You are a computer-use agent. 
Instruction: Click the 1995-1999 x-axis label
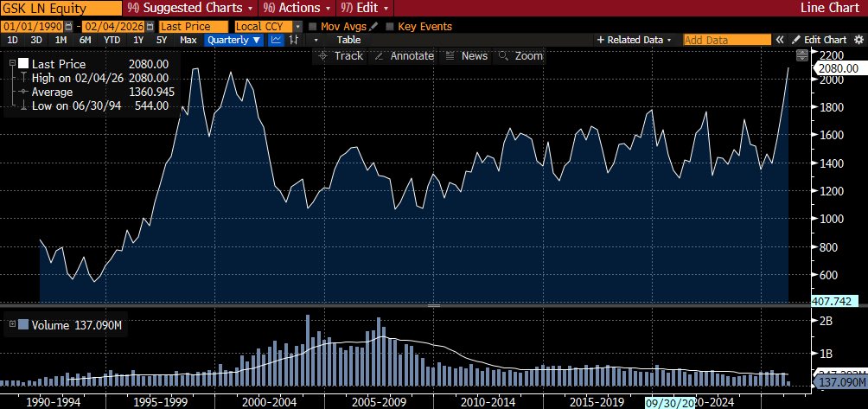[159, 402]
